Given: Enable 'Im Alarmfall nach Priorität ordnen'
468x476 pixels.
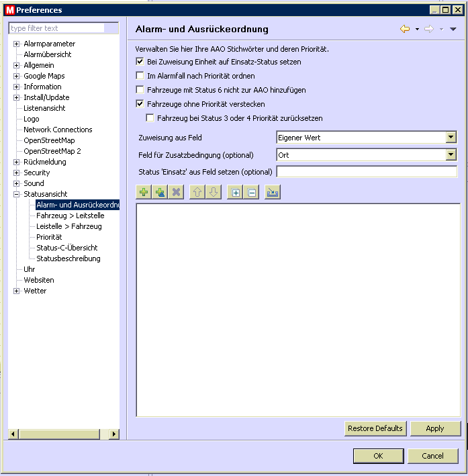Looking at the screenshot, I should [140, 77].
